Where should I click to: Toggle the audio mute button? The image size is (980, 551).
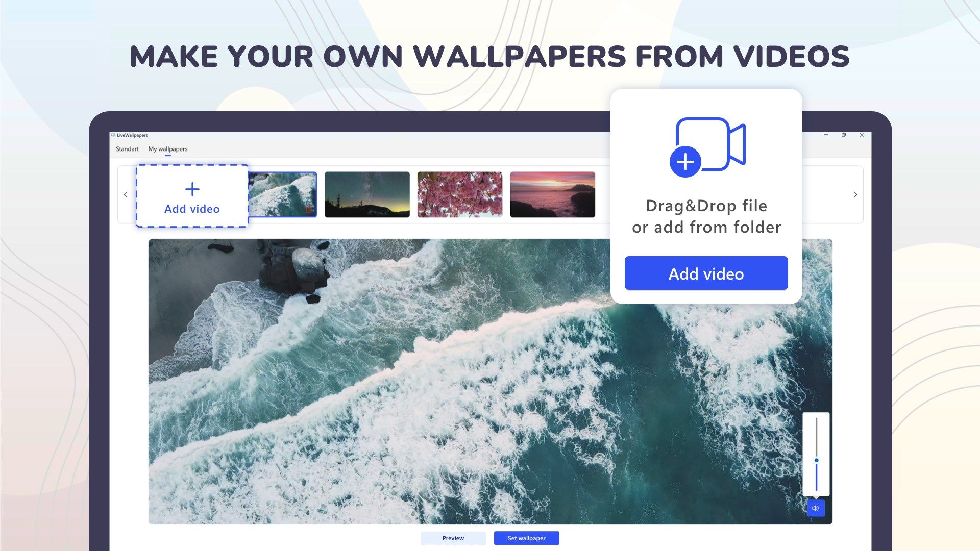817,508
